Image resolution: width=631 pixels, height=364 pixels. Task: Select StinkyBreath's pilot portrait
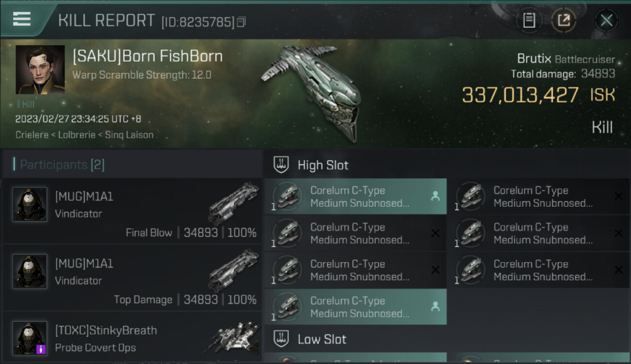click(x=30, y=338)
